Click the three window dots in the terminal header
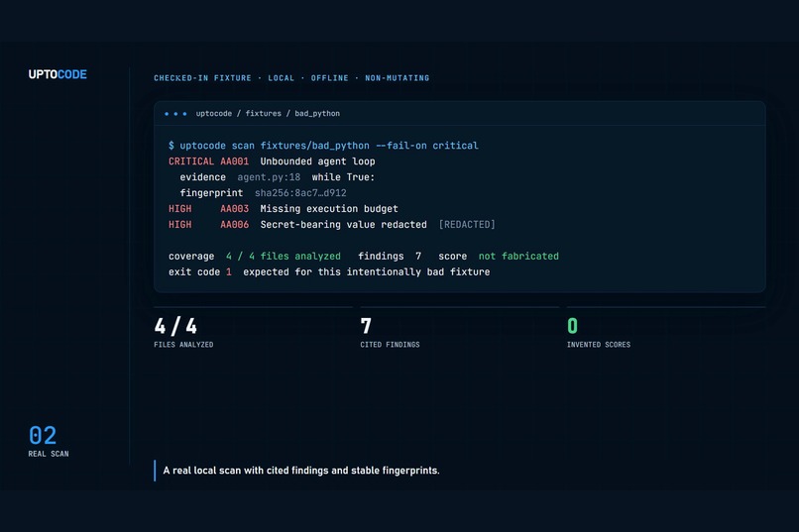Image resolution: width=799 pixels, height=532 pixels. click(x=175, y=114)
